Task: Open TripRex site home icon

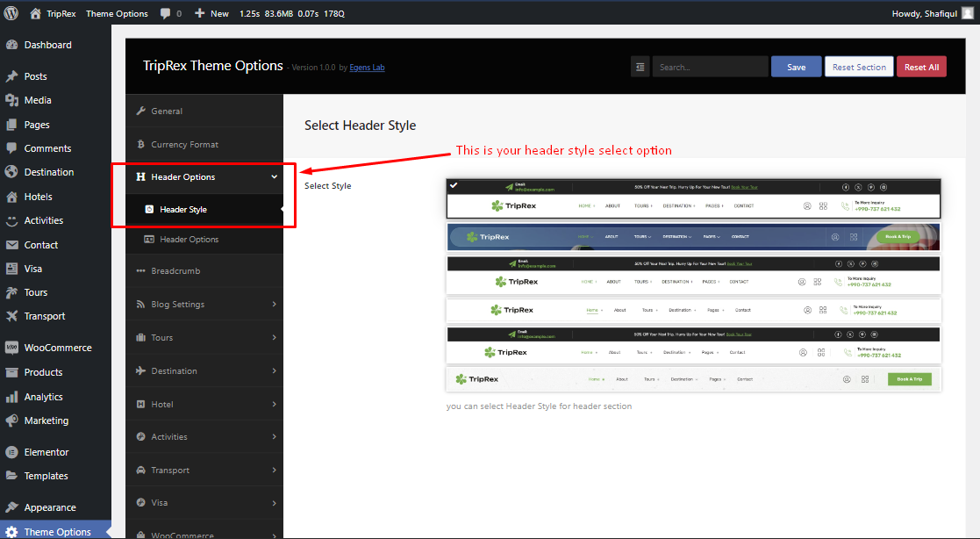Action: [x=36, y=13]
